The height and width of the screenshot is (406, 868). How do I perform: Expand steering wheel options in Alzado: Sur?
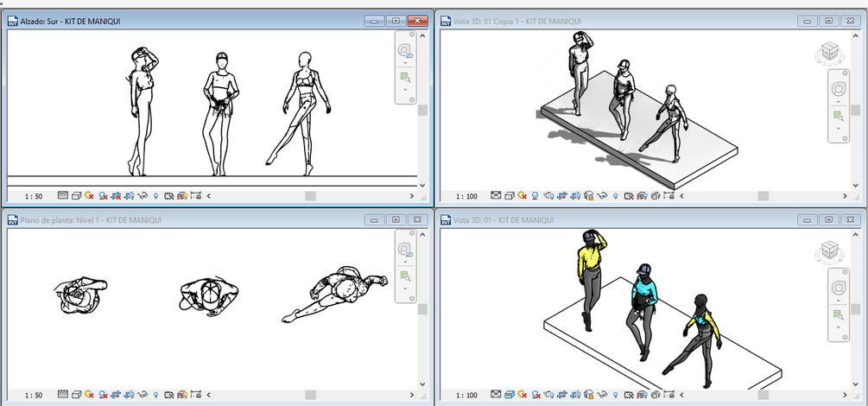pos(405,63)
